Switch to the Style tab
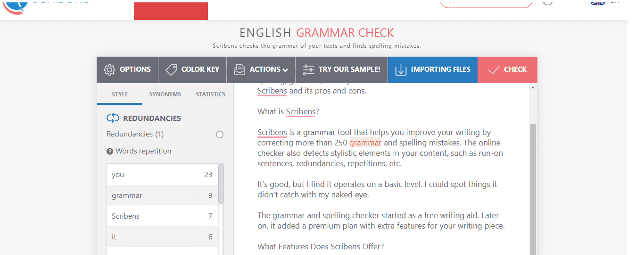 (x=120, y=94)
